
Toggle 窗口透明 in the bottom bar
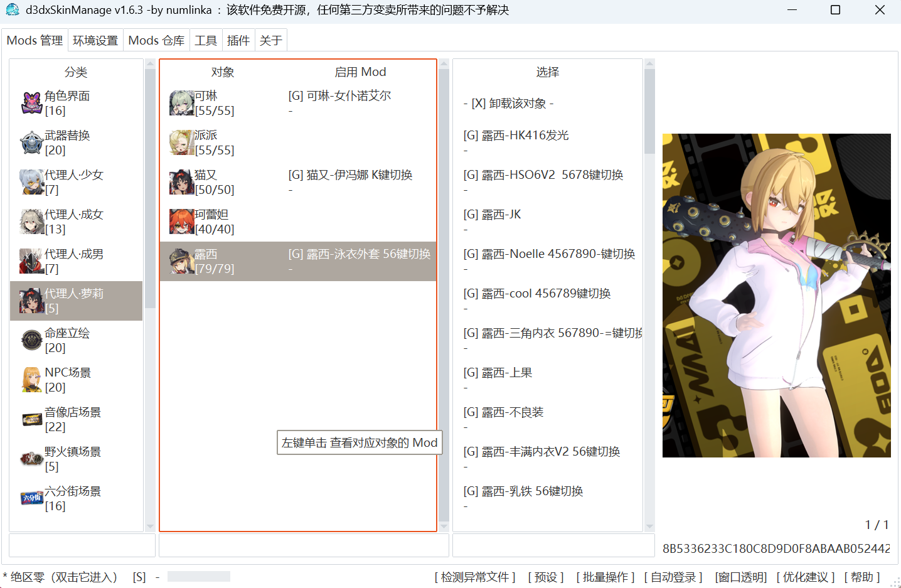click(741, 577)
